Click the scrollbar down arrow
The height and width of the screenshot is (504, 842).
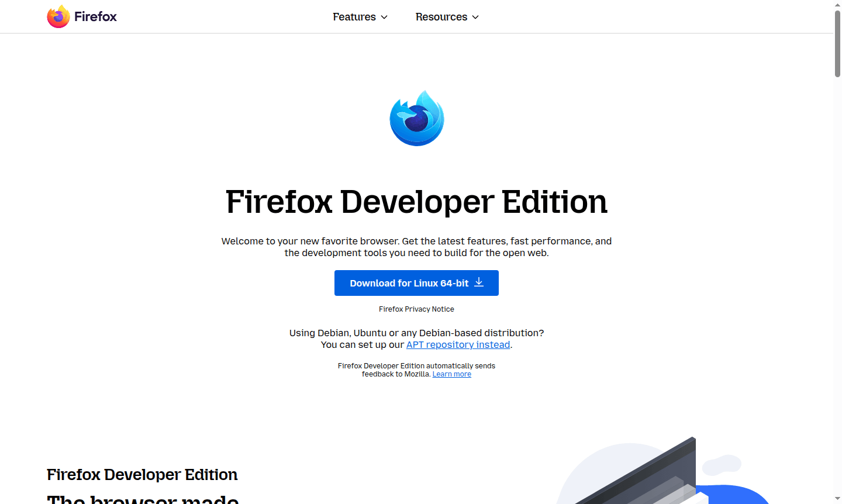coord(837,499)
